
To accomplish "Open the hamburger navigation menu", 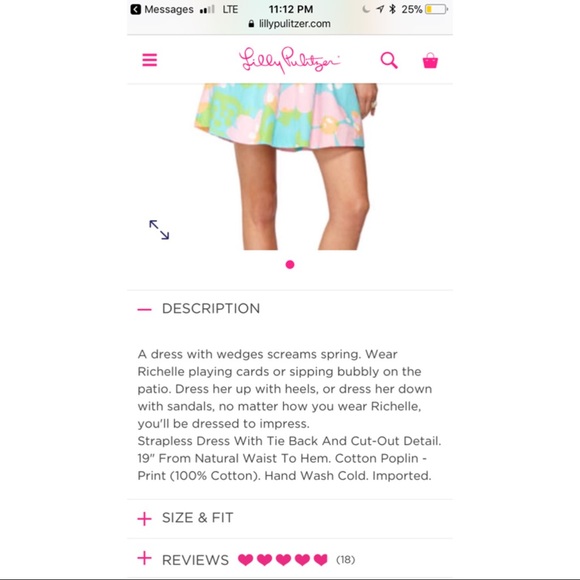I will 149,60.
